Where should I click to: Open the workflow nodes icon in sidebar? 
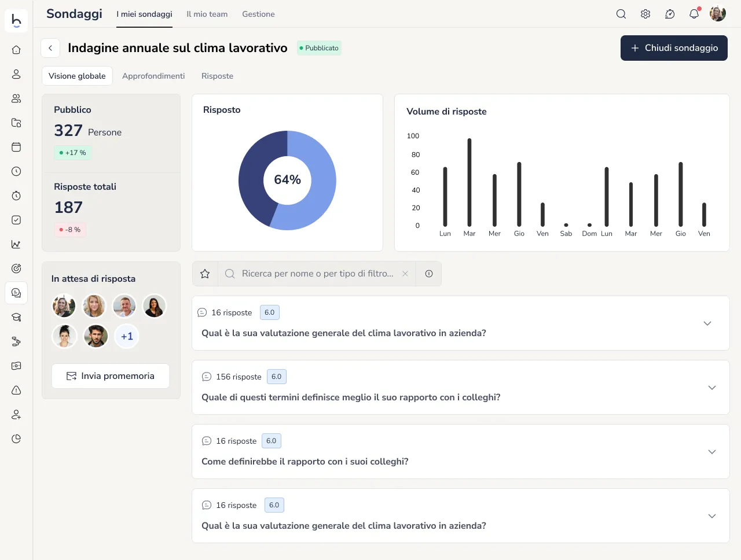[x=16, y=341]
